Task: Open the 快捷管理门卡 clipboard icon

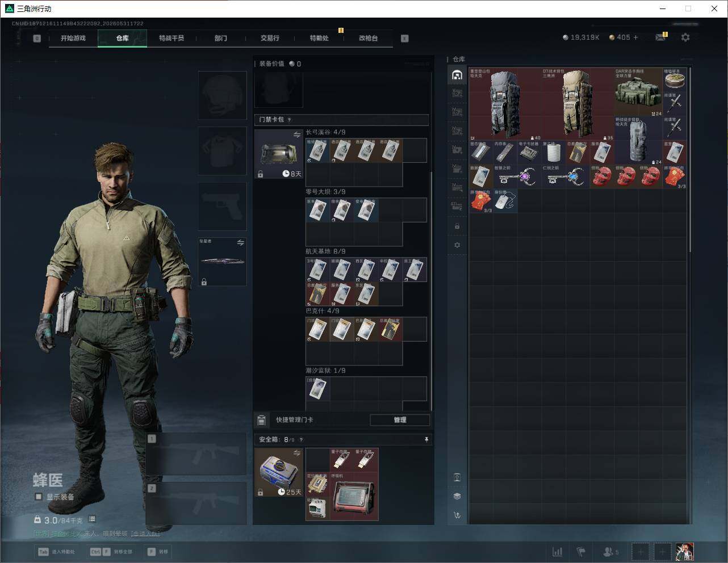Action: pyautogui.click(x=261, y=420)
